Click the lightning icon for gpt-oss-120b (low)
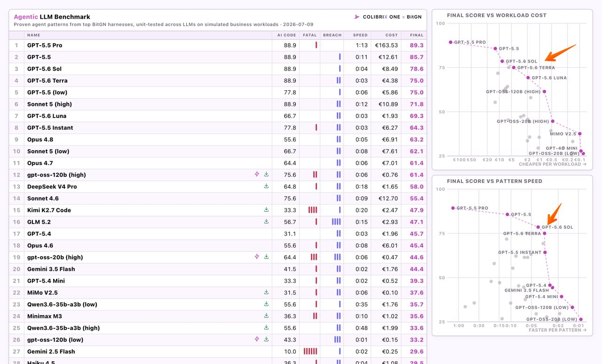 [257, 339]
